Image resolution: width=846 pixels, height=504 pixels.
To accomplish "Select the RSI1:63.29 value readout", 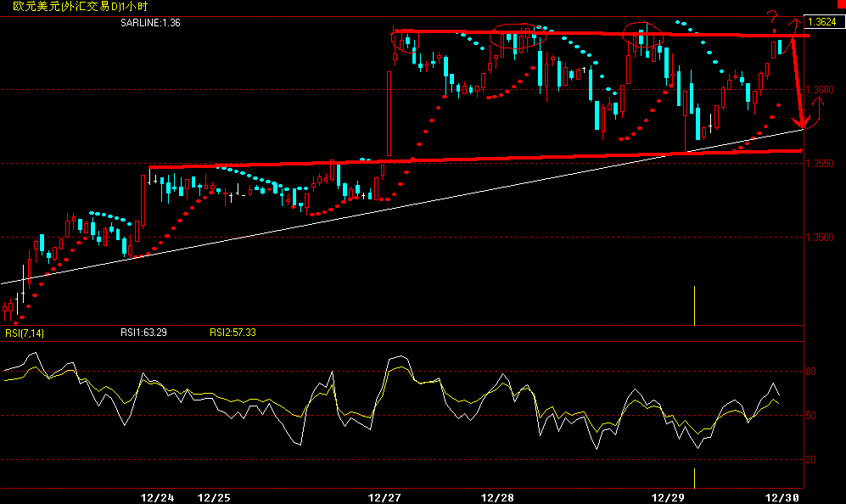I will pos(143,332).
